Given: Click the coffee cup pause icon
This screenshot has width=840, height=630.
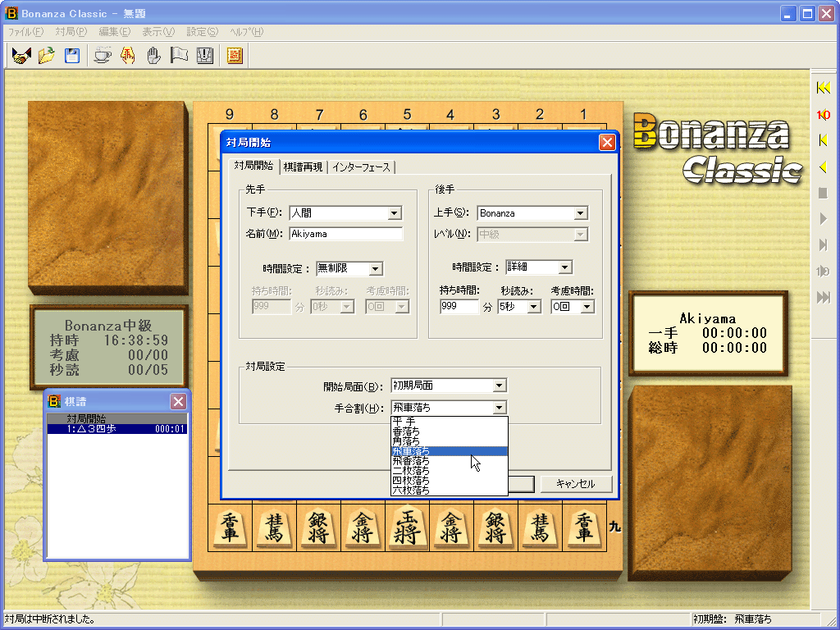Looking at the screenshot, I should tap(103, 55).
